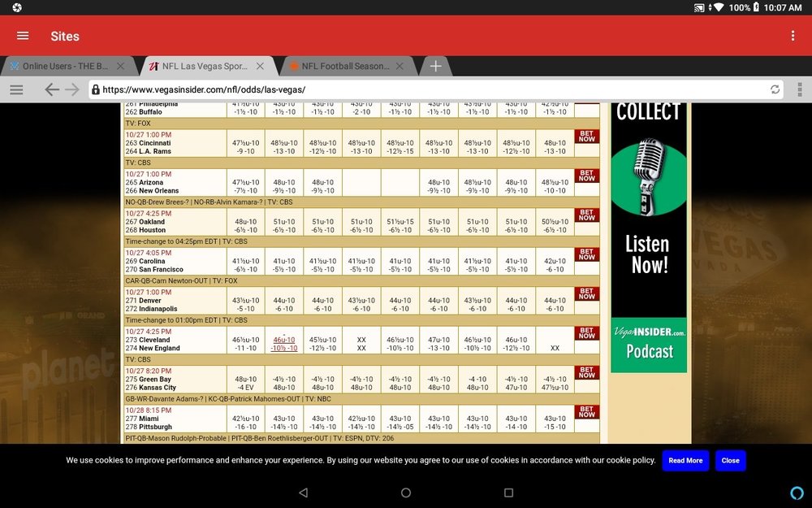Screen dimensions: 812x508
Task: Go forward to next page
Action: coord(72,89)
